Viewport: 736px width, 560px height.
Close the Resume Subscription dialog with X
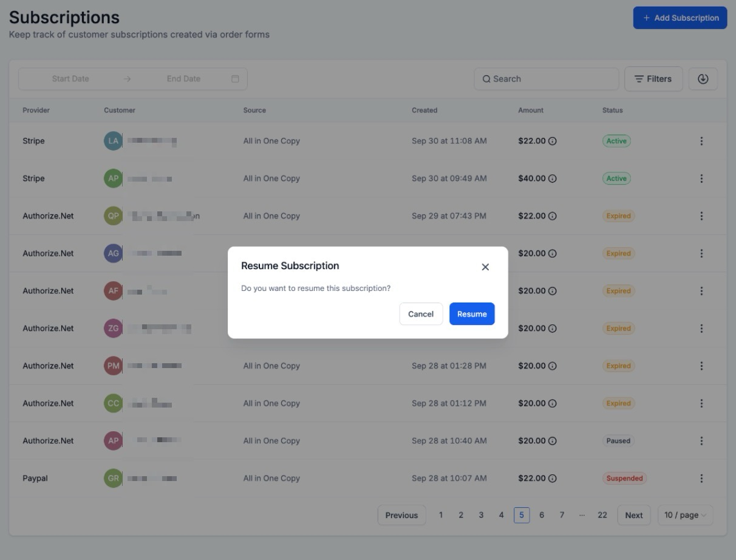pos(485,267)
